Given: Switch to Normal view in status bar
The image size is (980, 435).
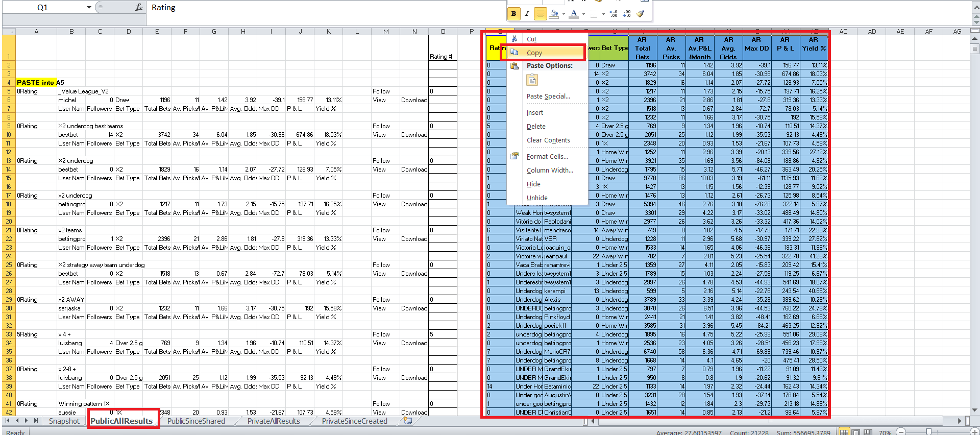Looking at the screenshot, I should tap(845, 432).
